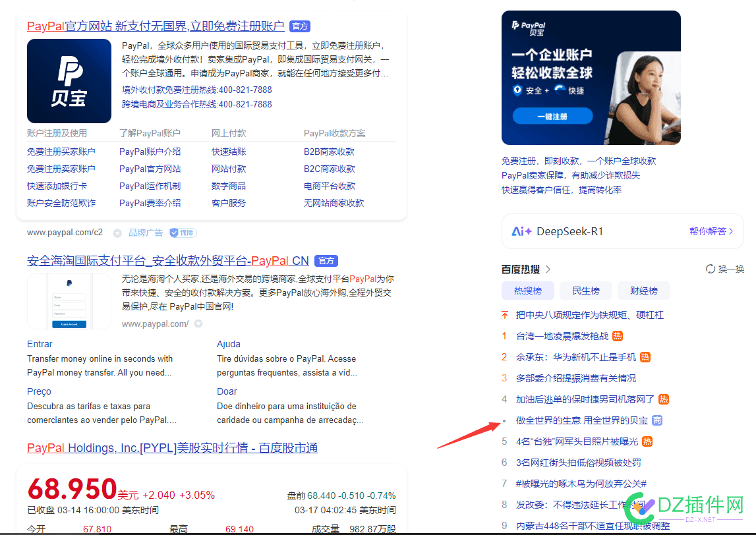Click 跨境电商及业务合作热线 link

pos(196,104)
